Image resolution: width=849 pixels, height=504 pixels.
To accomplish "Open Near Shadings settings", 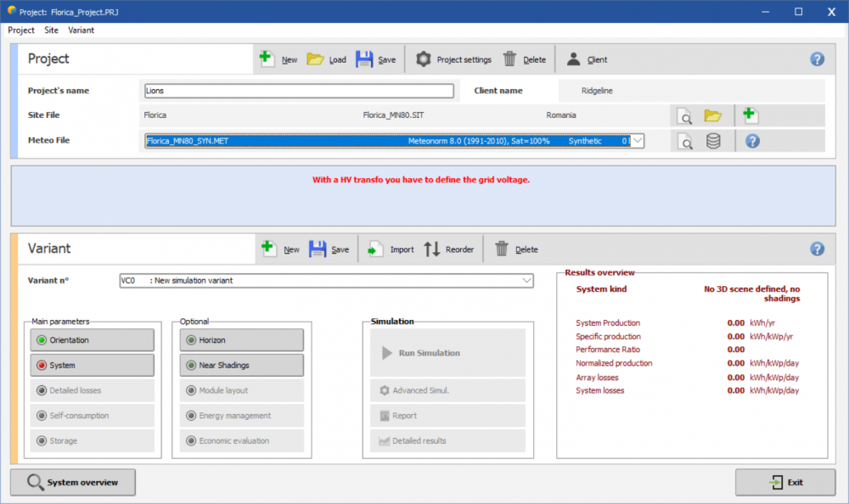I will coord(241,366).
